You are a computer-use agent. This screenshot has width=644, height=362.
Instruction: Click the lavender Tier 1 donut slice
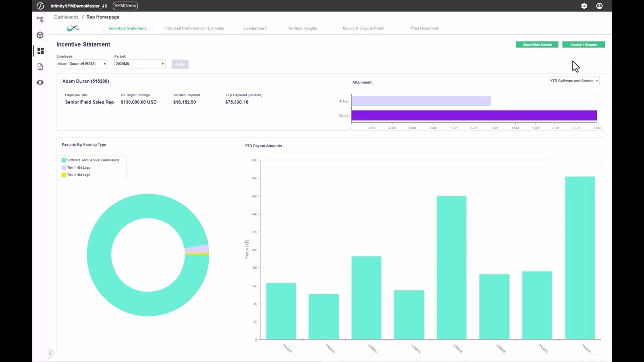coord(196,249)
